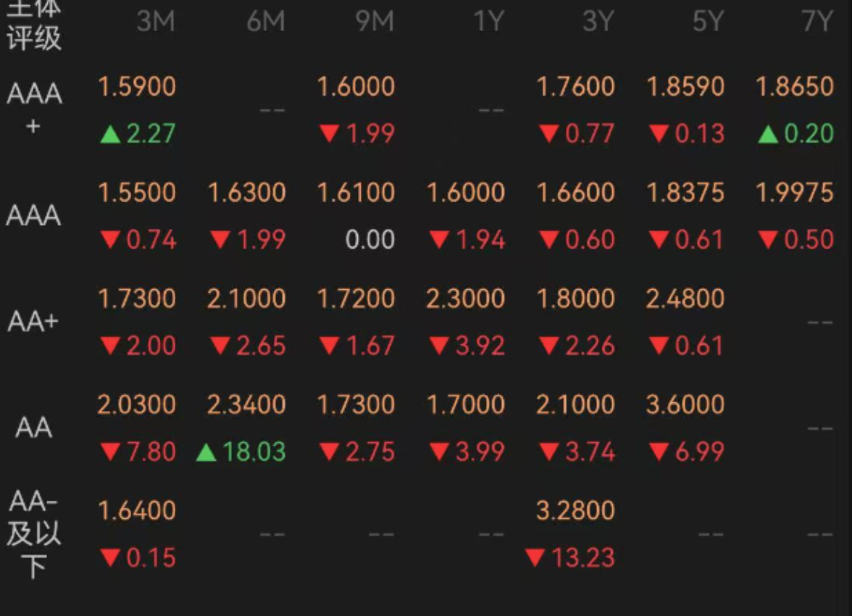Click the red down arrow beside 13.23
852x616 pixels.
[x=535, y=557]
